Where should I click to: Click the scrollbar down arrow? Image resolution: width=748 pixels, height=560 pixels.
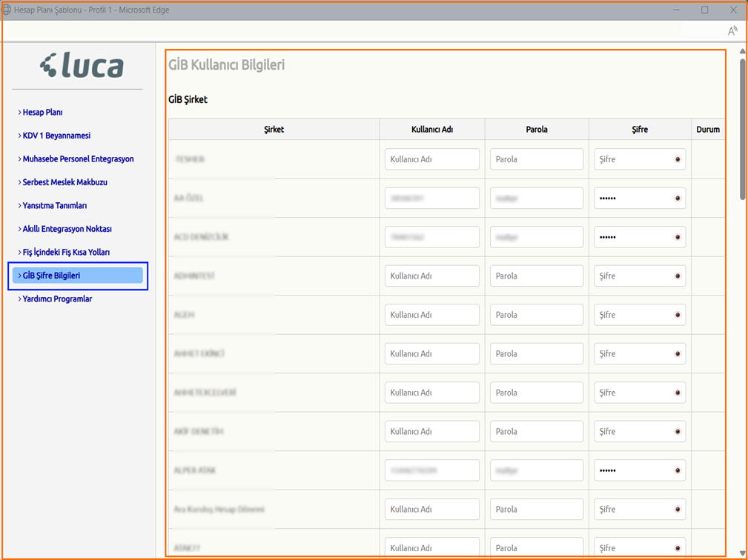pyautogui.click(x=742, y=553)
